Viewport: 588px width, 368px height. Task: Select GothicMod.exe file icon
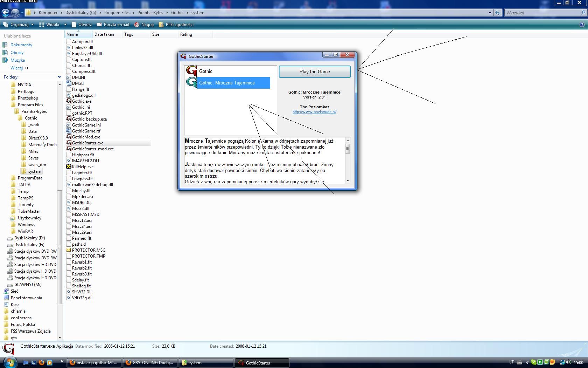tap(69, 137)
